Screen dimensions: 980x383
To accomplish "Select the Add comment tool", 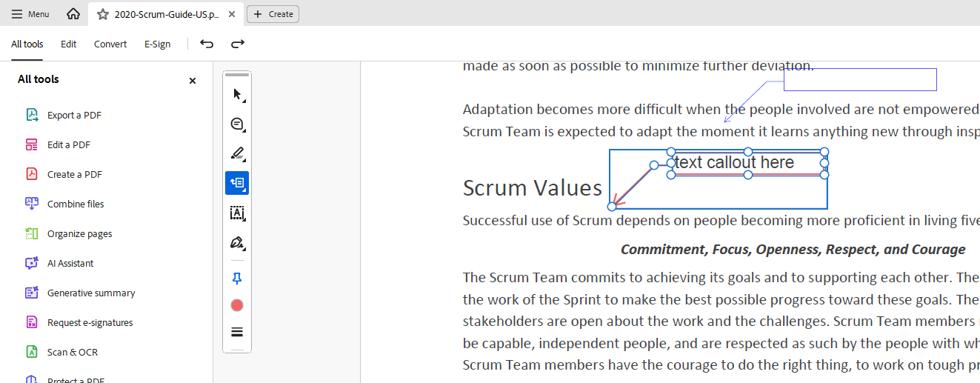I will tap(237, 124).
